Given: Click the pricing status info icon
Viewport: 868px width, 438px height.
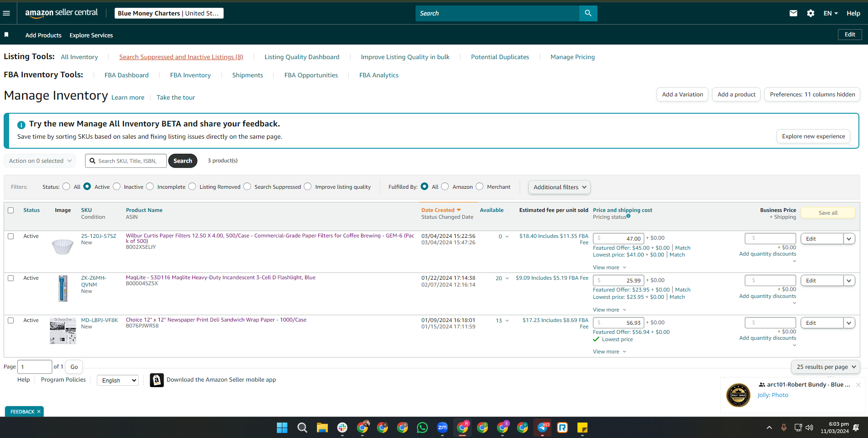Looking at the screenshot, I should 628,216.
